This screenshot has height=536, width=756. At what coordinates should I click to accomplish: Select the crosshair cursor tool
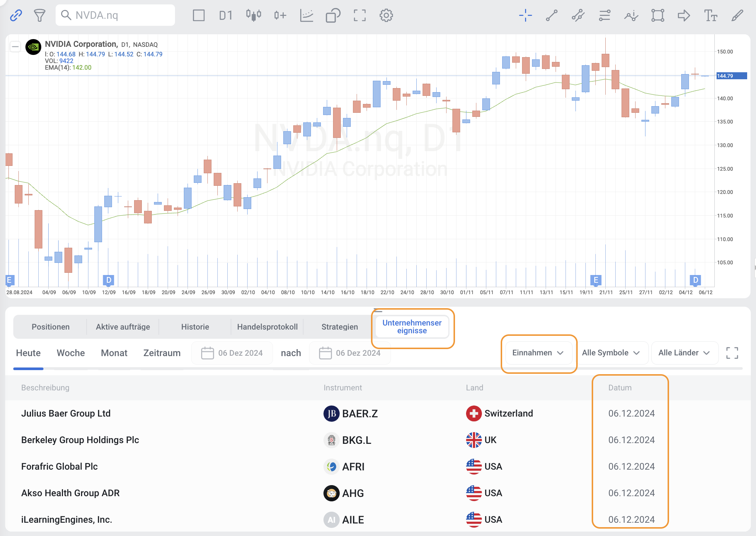(x=525, y=15)
